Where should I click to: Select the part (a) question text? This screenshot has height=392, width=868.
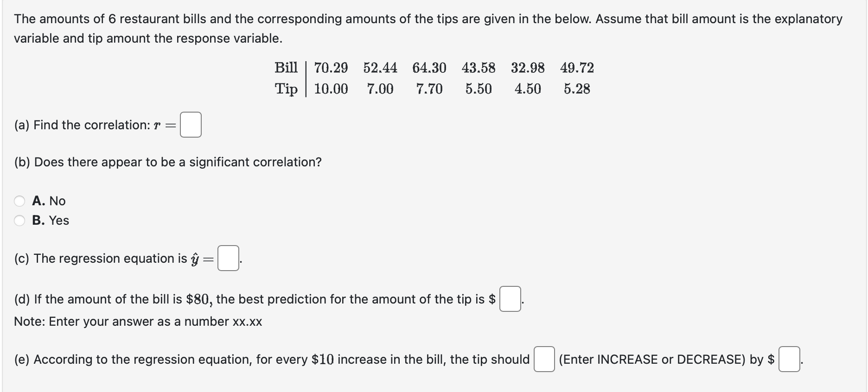pyautogui.click(x=93, y=124)
